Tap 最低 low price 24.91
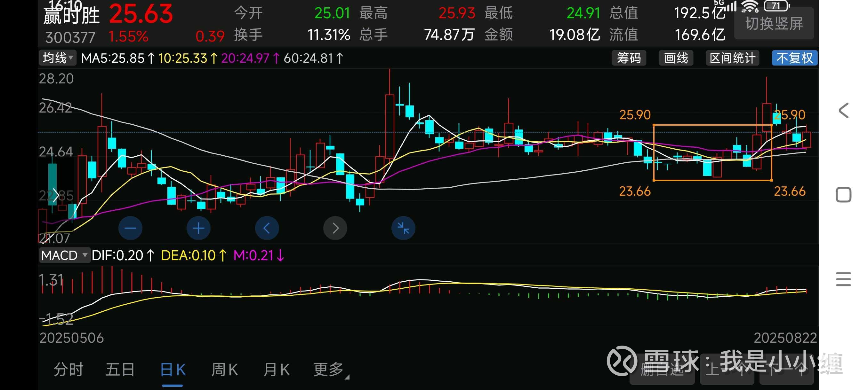The height and width of the screenshot is (390, 868). [x=583, y=13]
